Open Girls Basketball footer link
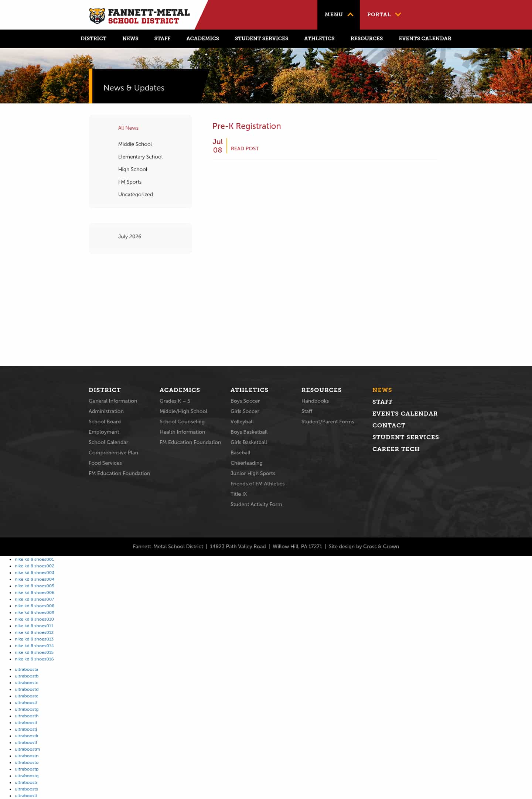Viewport: 532px width, 799px height. pyautogui.click(x=249, y=442)
